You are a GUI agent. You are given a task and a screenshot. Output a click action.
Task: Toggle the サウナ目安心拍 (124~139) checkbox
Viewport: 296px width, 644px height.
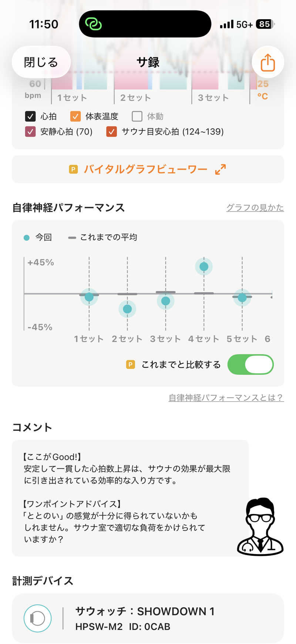coord(111,131)
